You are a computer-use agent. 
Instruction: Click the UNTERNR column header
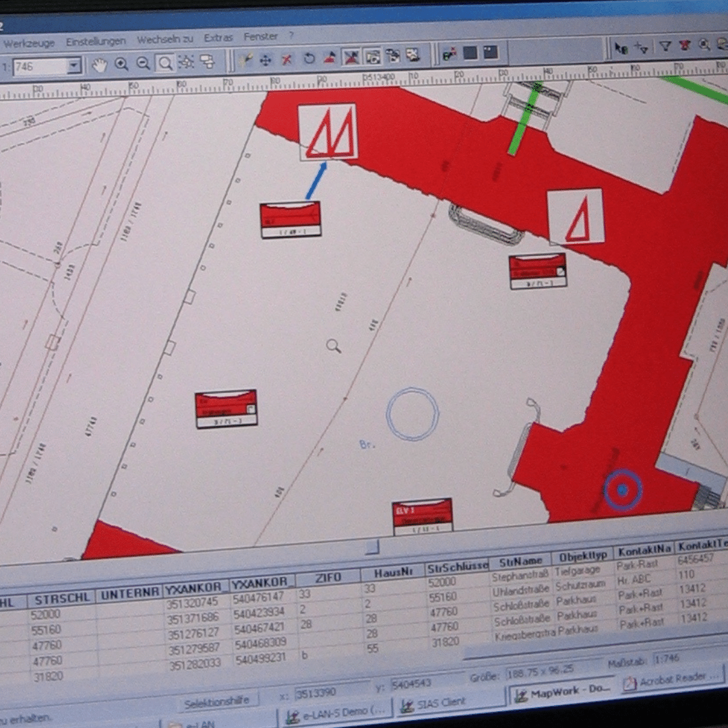click(129, 594)
